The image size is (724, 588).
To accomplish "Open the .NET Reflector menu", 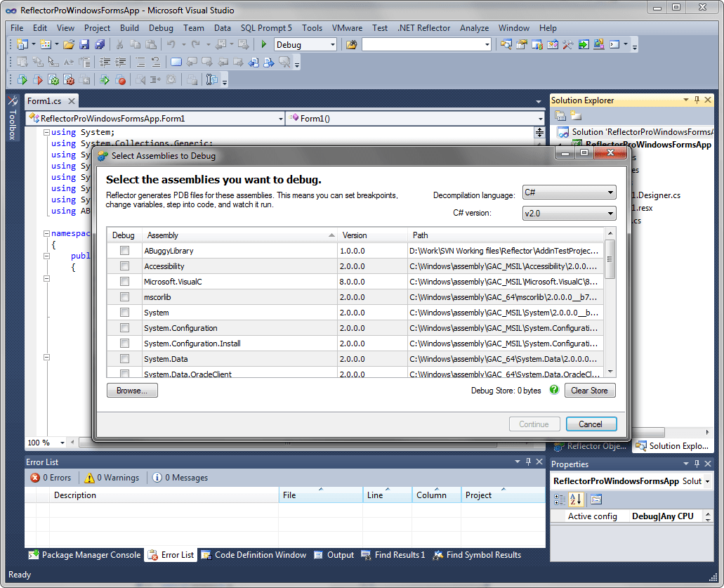I will (x=423, y=28).
